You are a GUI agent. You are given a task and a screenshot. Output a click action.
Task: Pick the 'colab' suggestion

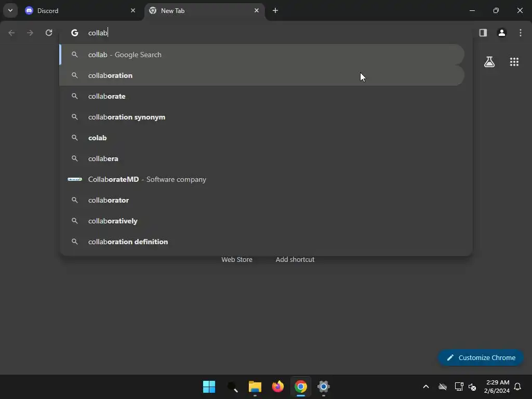tap(262, 138)
